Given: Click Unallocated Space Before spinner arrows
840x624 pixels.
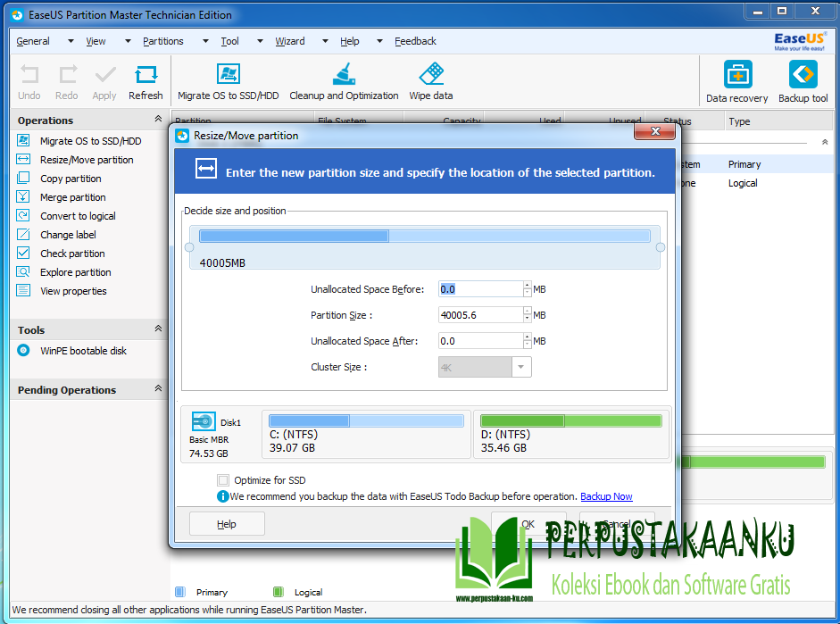Looking at the screenshot, I should tap(528, 289).
